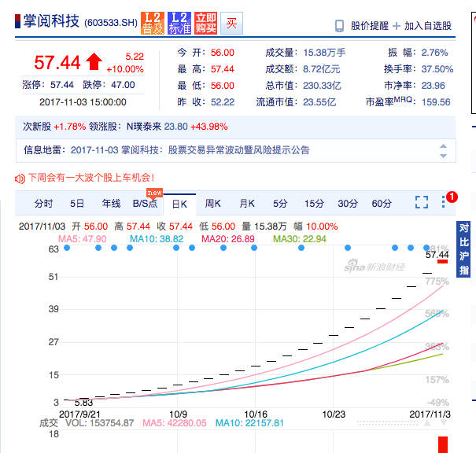476x453 pixels.
Task: Click the MA20: 26.89 indicator label
Action: (x=228, y=239)
